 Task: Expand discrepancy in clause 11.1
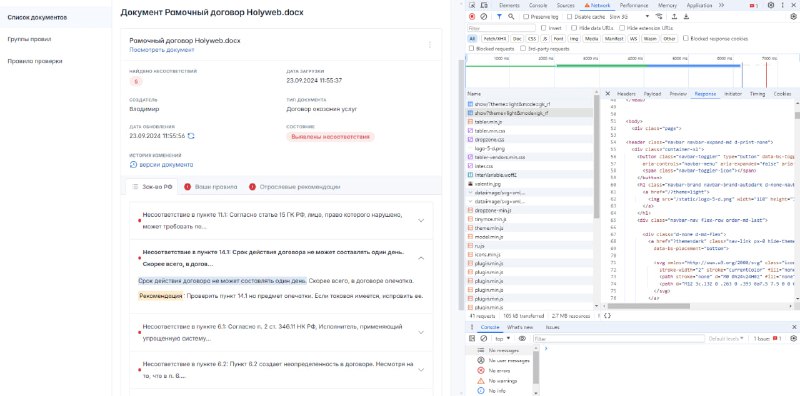pyautogui.click(x=421, y=220)
